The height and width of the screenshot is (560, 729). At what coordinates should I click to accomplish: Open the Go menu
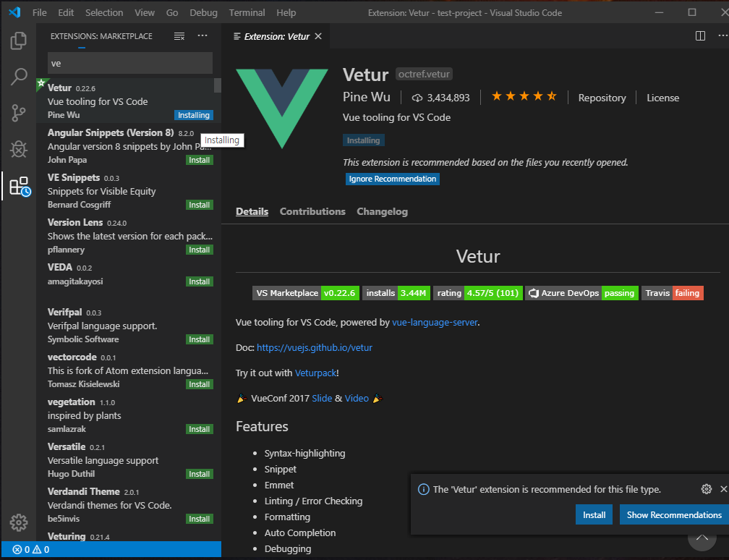coord(172,12)
